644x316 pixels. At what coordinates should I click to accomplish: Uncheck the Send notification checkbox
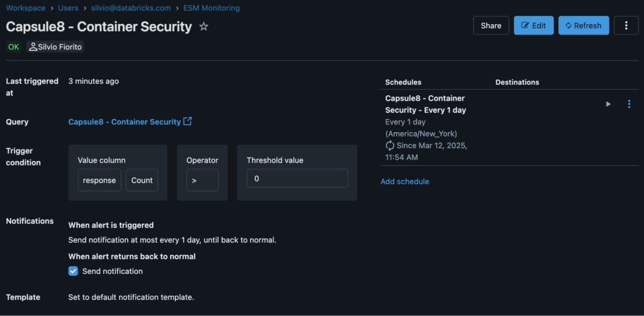tap(74, 271)
